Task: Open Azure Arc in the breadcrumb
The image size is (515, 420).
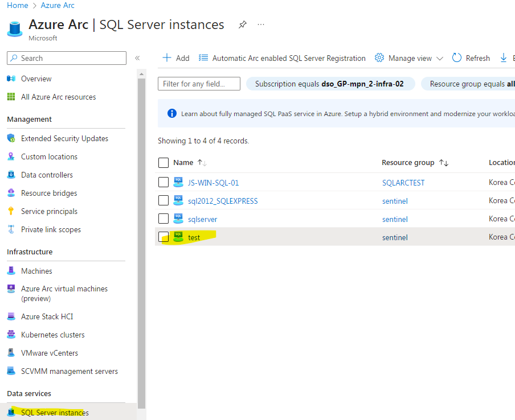Action: click(58, 5)
